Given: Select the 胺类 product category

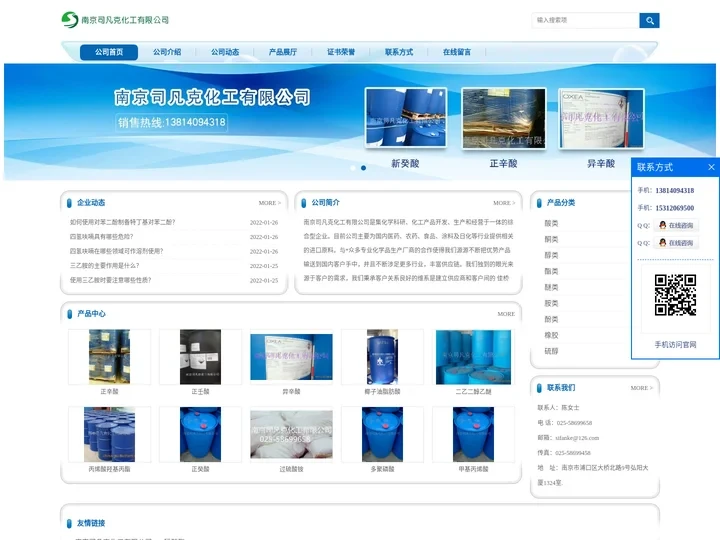Looking at the screenshot, I should (x=551, y=304).
